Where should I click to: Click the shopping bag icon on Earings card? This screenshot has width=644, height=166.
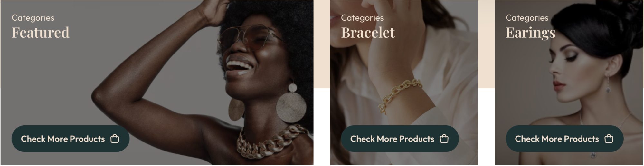pos(609,139)
